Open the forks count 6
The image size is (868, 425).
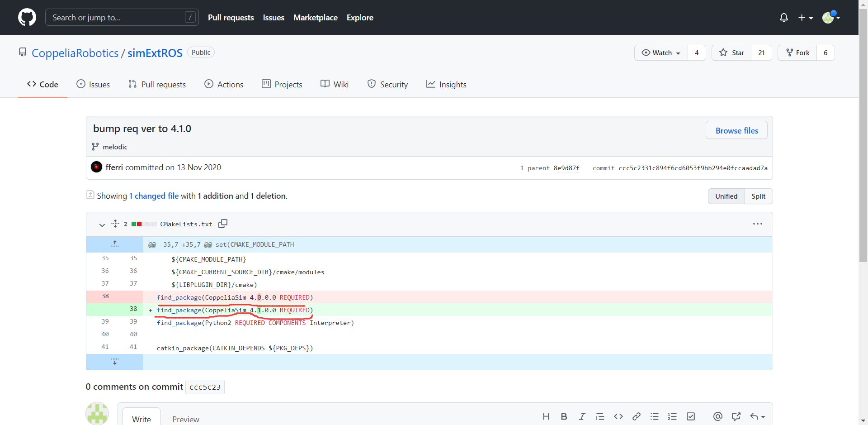pyautogui.click(x=826, y=53)
